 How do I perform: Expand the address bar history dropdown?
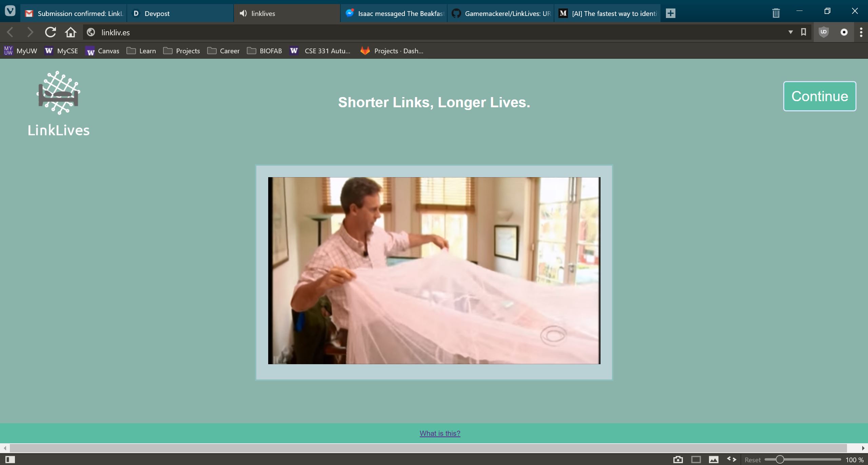pos(790,32)
